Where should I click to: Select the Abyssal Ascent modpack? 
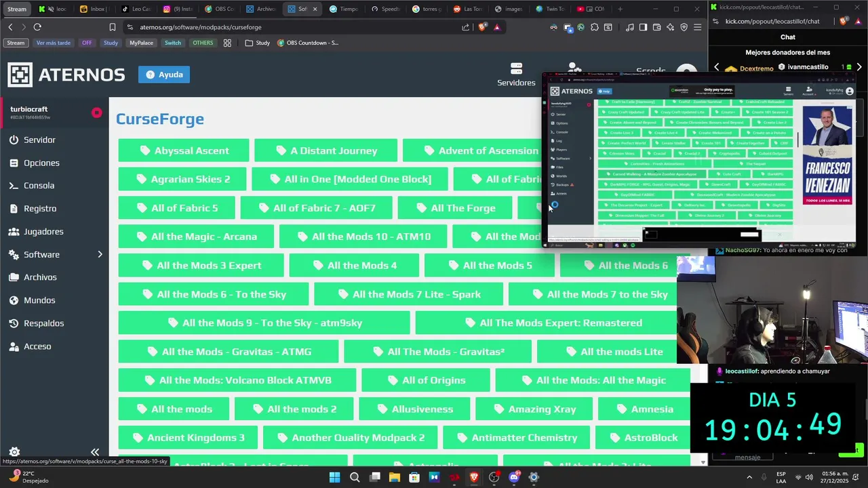click(x=184, y=150)
